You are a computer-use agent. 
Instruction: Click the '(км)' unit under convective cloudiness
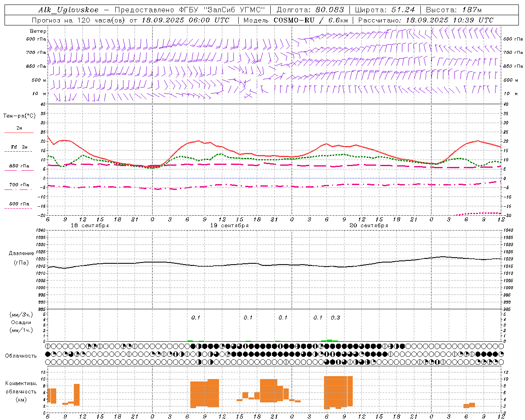[21, 399]
